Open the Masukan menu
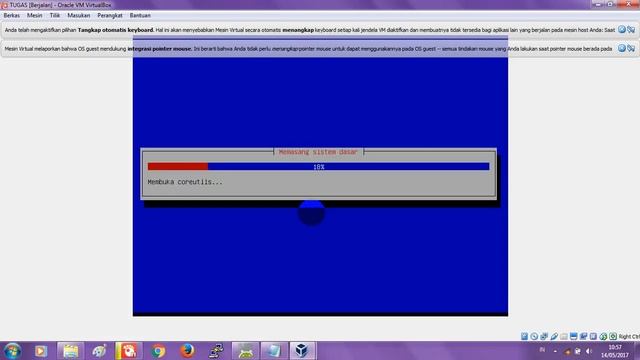640x360 pixels. coord(78,16)
